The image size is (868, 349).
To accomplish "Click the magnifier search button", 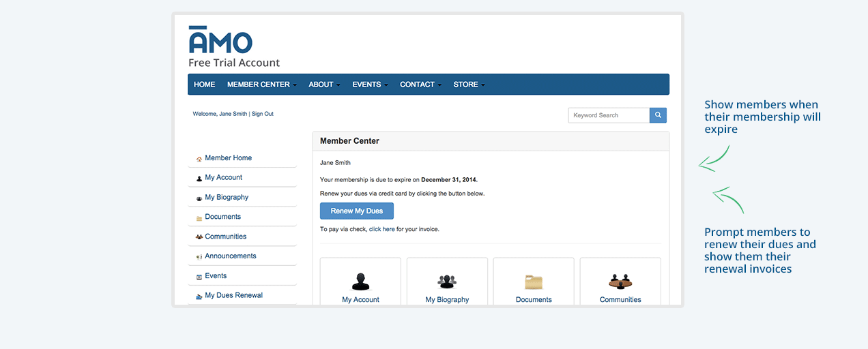I will coord(658,115).
